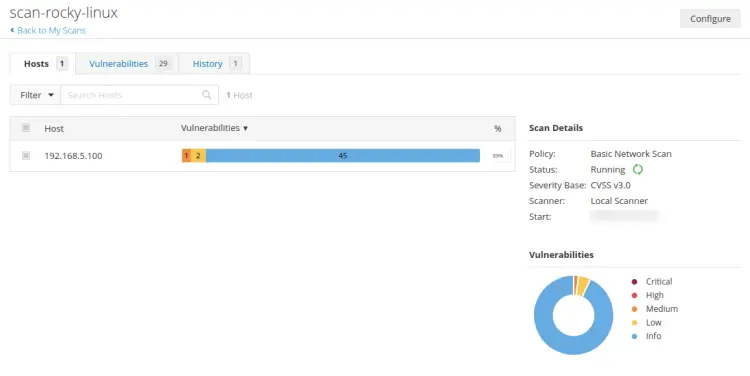This screenshot has height=376, width=750.
Task: Check the box for host 192.168.5.100
Action: click(x=26, y=155)
